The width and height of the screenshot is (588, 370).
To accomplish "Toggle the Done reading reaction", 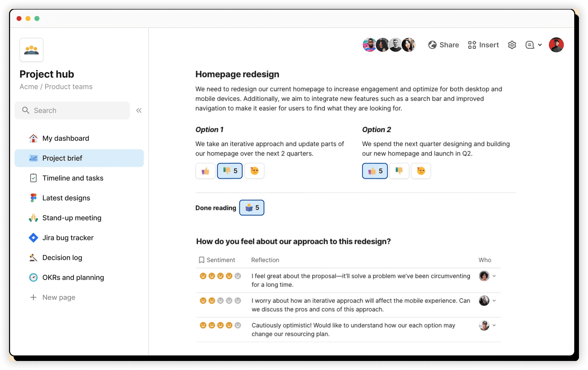I will coord(252,208).
